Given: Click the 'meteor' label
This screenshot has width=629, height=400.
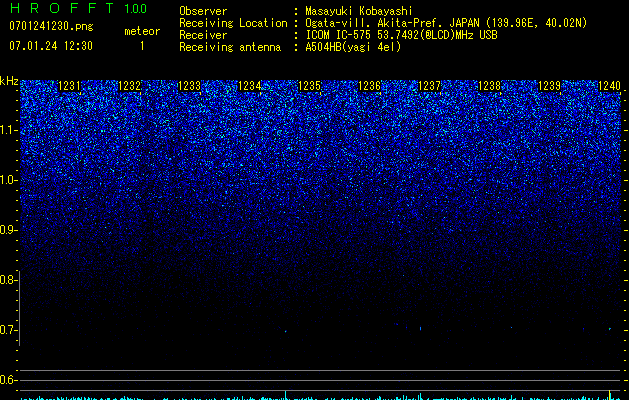Looking at the screenshot, I should point(142,31).
